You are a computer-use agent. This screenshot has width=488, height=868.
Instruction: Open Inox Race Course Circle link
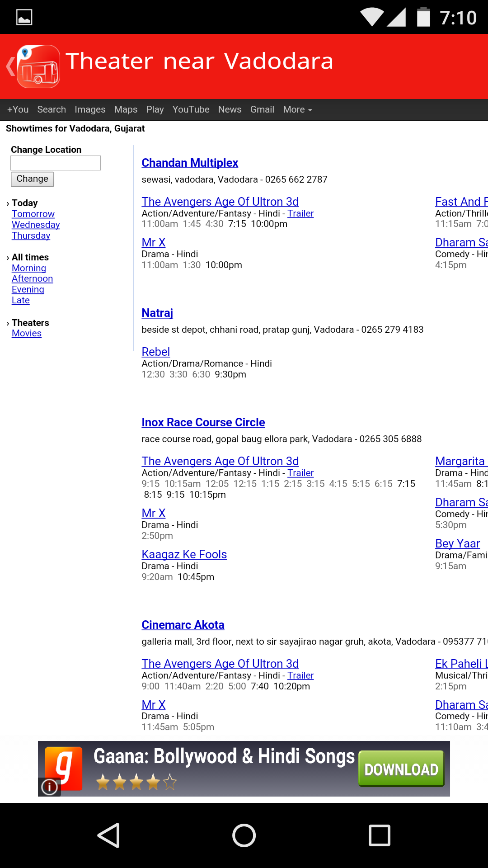[x=203, y=422]
